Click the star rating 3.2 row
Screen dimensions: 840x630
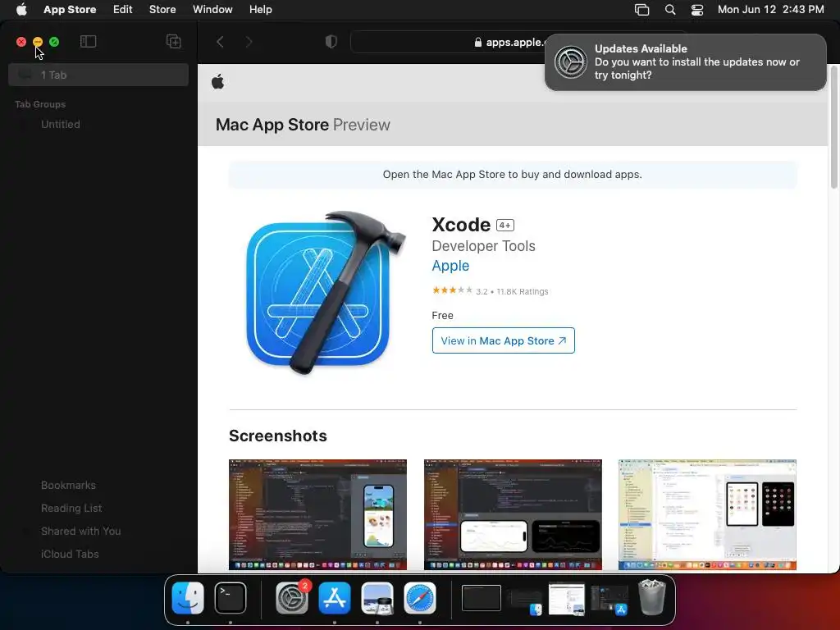(x=491, y=291)
